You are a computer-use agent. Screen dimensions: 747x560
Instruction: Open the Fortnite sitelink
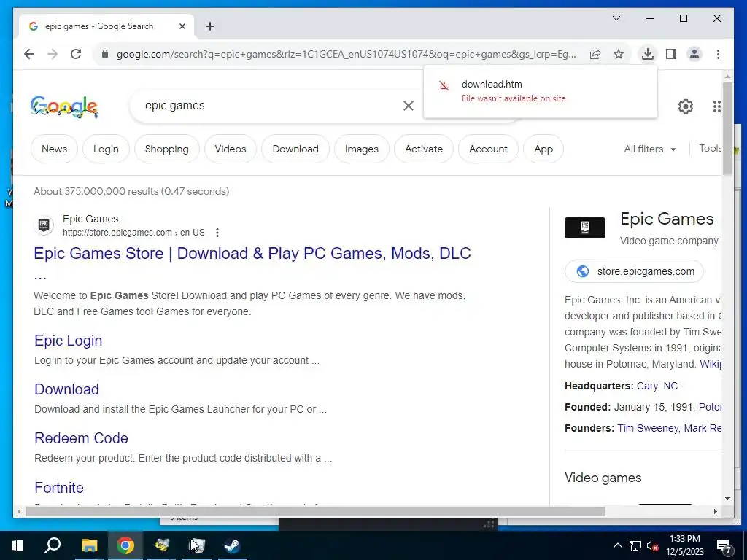coord(59,488)
